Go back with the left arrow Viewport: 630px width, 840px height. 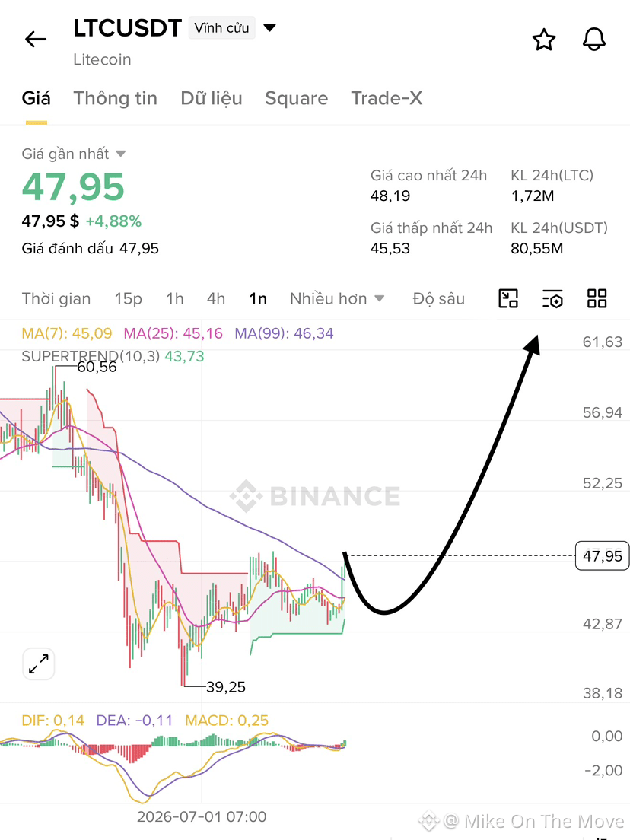coord(35,39)
